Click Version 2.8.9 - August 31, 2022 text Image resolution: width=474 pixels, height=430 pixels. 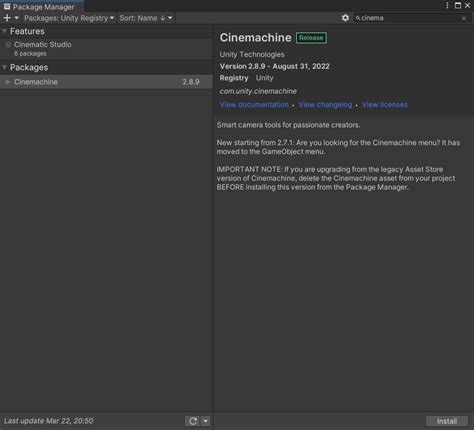[x=274, y=66]
